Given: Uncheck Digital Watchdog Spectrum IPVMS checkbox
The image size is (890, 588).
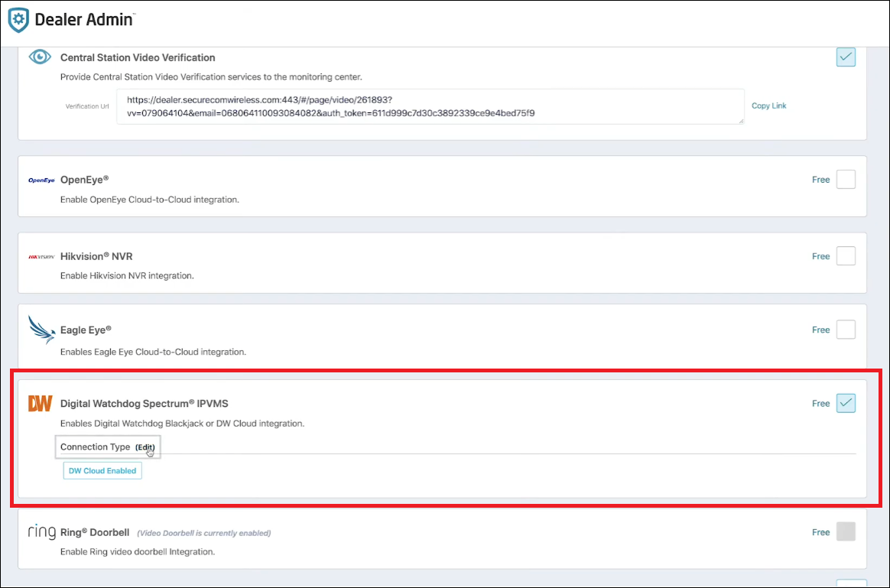Looking at the screenshot, I should click(846, 403).
